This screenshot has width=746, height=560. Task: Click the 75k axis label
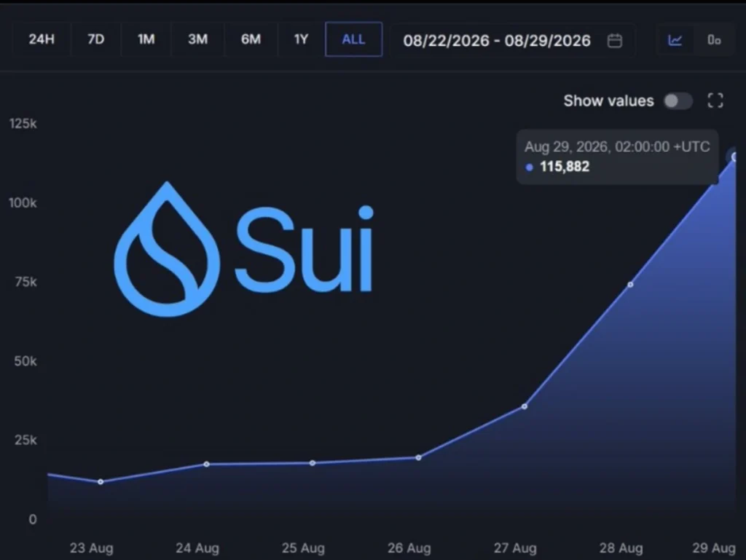coord(25,282)
